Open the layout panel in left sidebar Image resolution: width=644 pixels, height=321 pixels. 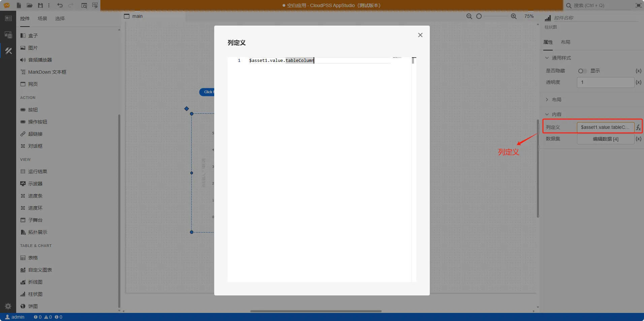[x=8, y=19]
